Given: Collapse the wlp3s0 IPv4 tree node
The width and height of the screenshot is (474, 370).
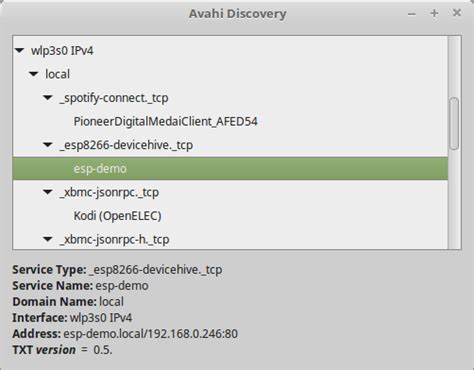Looking at the screenshot, I should pos(19,51).
